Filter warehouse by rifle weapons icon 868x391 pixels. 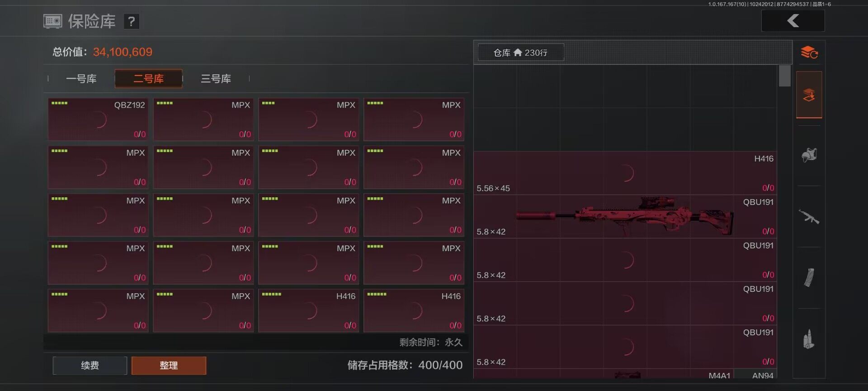[x=809, y=217]
